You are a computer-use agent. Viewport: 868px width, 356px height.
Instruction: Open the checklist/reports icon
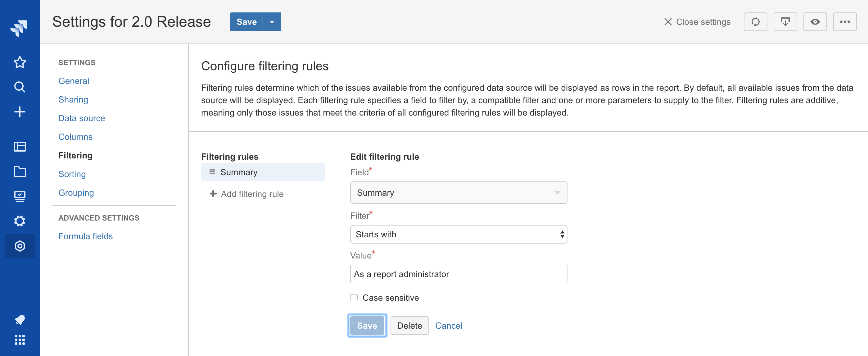click(x=20, y=195)
